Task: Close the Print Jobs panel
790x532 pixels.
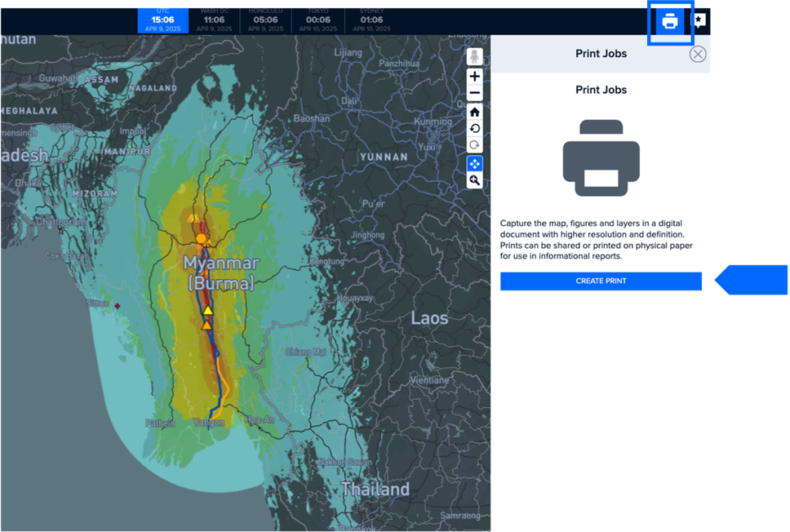Action: [x=698, y=54]
